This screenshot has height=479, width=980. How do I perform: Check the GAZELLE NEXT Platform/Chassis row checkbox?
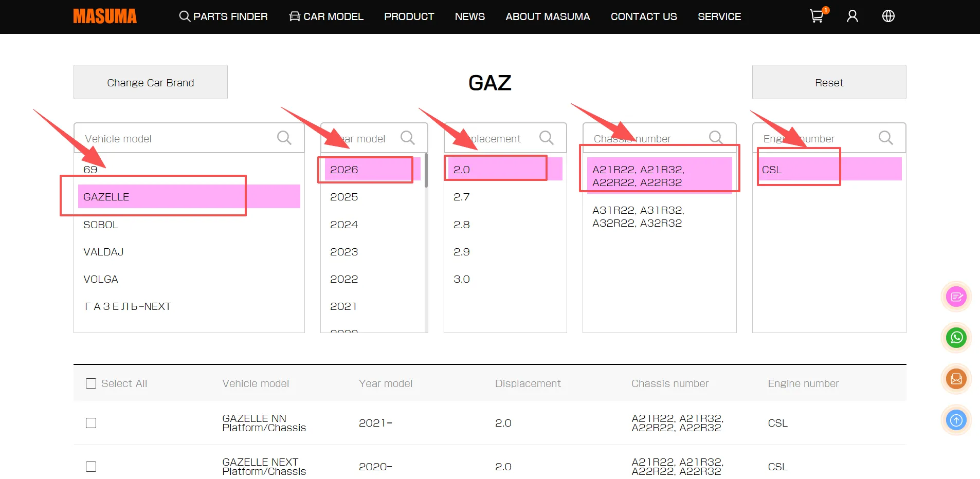coord(91,467)
